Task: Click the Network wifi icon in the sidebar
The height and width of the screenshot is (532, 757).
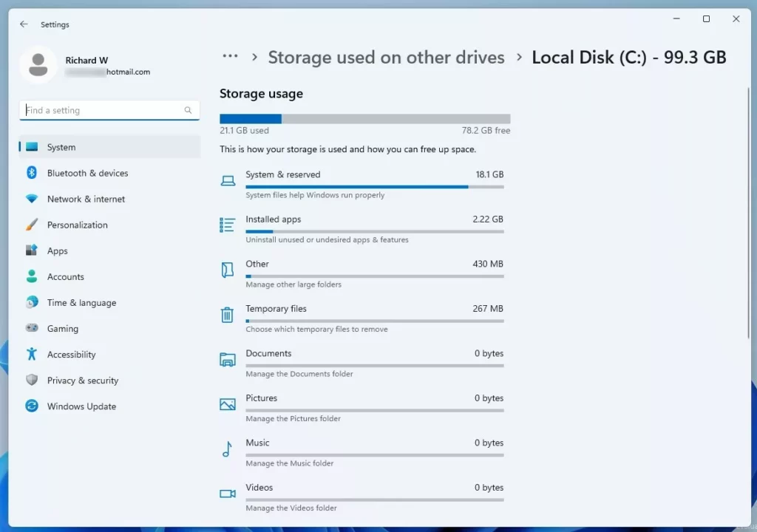Action: point(32,199)
